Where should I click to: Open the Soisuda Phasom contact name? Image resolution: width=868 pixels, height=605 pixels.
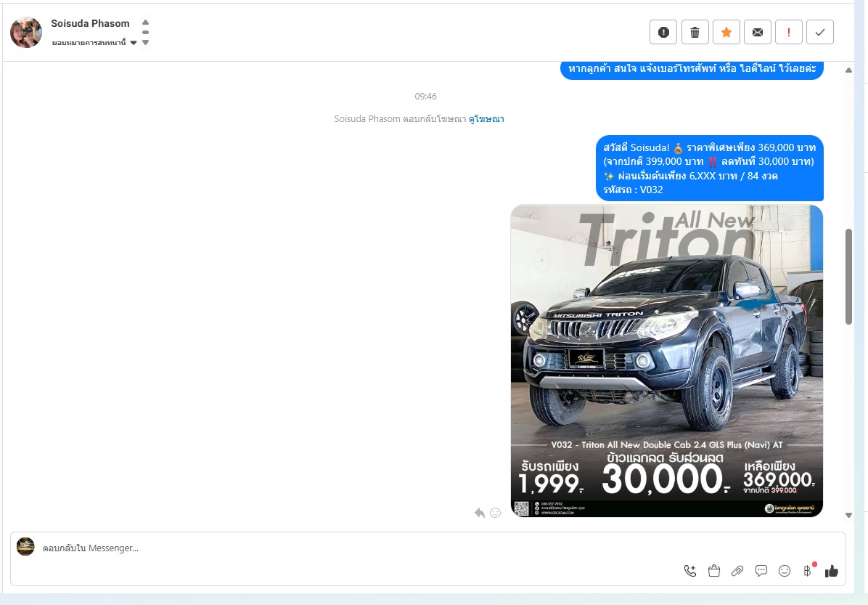[90, 23]
